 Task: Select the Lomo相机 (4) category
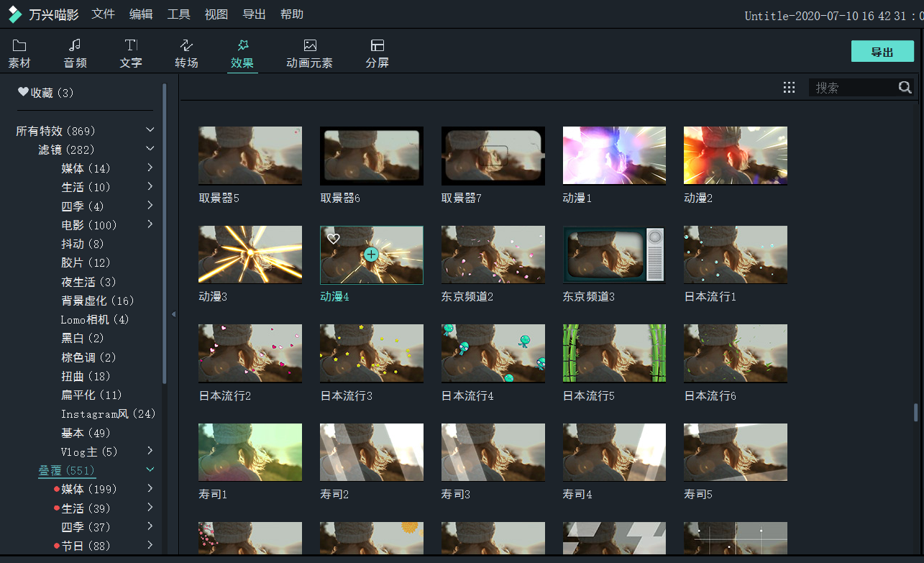pos(95,319)
